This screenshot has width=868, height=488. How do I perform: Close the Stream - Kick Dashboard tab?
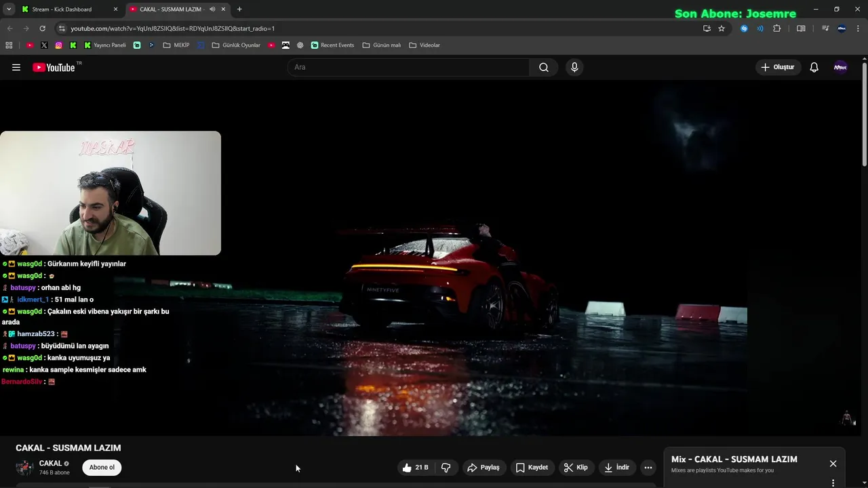coord(115,9)
